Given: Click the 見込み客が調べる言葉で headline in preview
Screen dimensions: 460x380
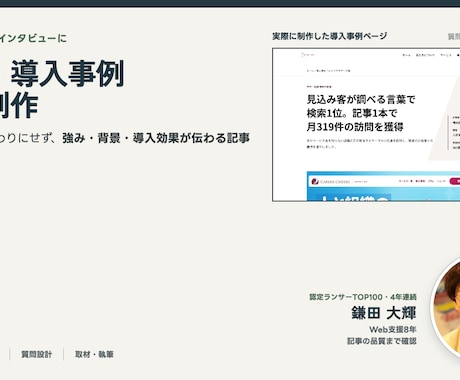Looking at the screenshot, I should [361, 99].
